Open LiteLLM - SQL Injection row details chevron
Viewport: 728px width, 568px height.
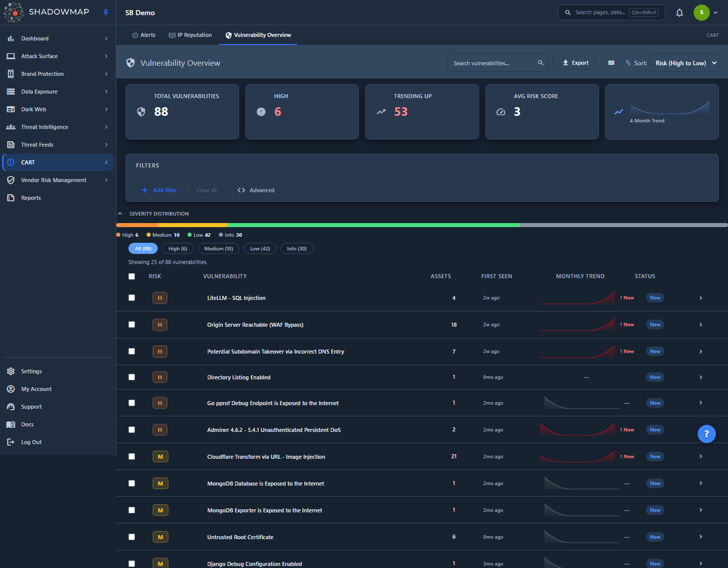701,298
